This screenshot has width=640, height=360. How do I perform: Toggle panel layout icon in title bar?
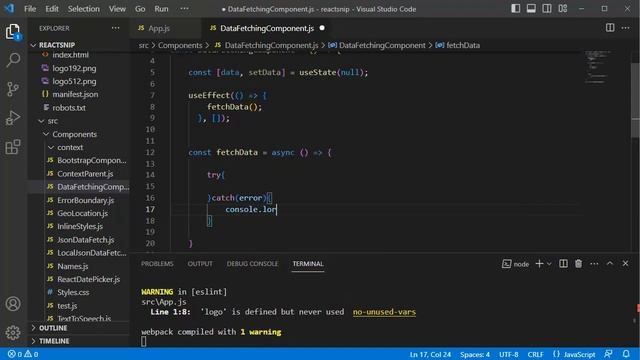pos(531,9)
